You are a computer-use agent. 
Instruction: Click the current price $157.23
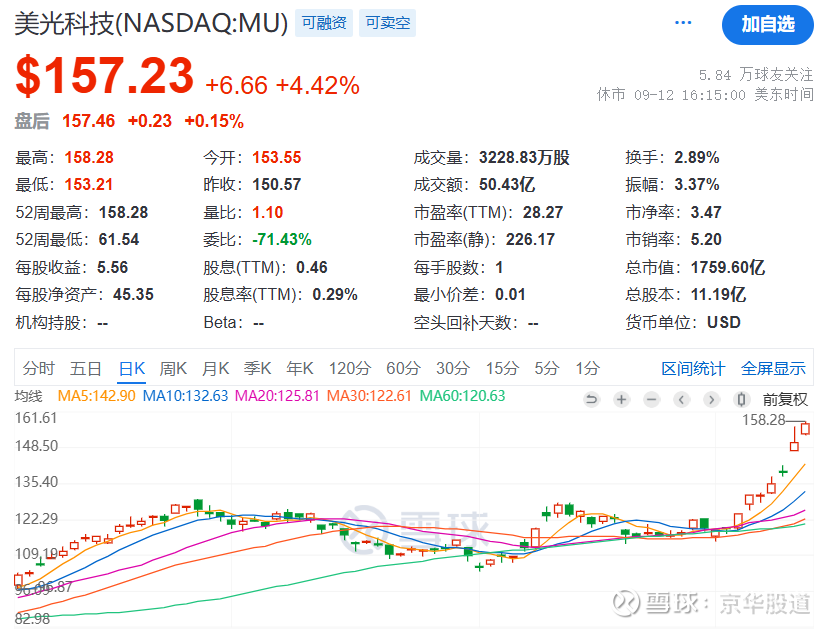pyautogui.click(x=105, y=76)
